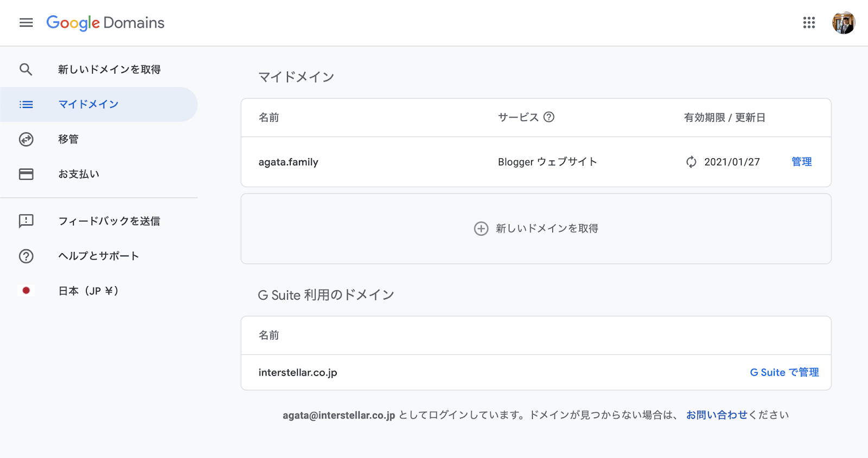Click the transfer (移管) arrows icon
Screen dimensions: 868x458
click(26, 139)
